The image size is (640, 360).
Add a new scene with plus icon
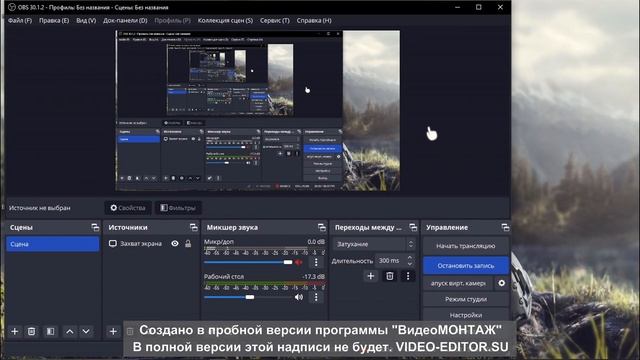point(15,331)
